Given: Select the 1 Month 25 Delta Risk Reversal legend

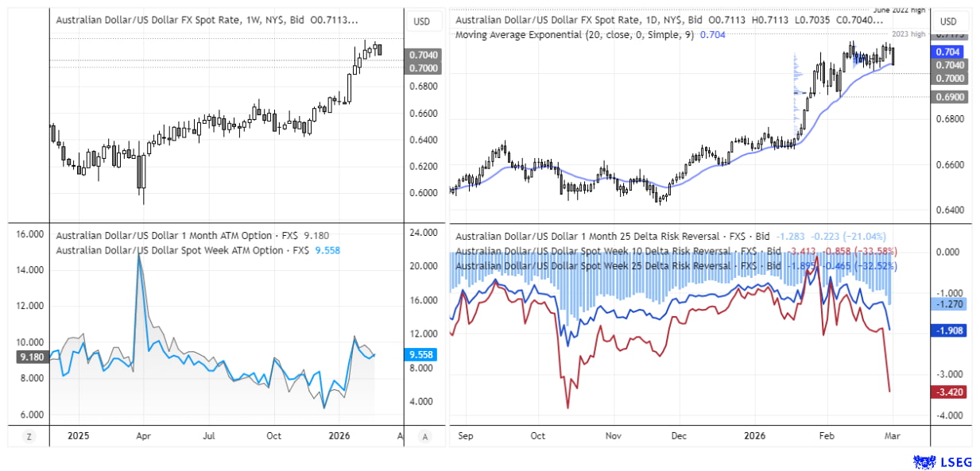Looking at the screenshot, I should click(x=600, y=236).
